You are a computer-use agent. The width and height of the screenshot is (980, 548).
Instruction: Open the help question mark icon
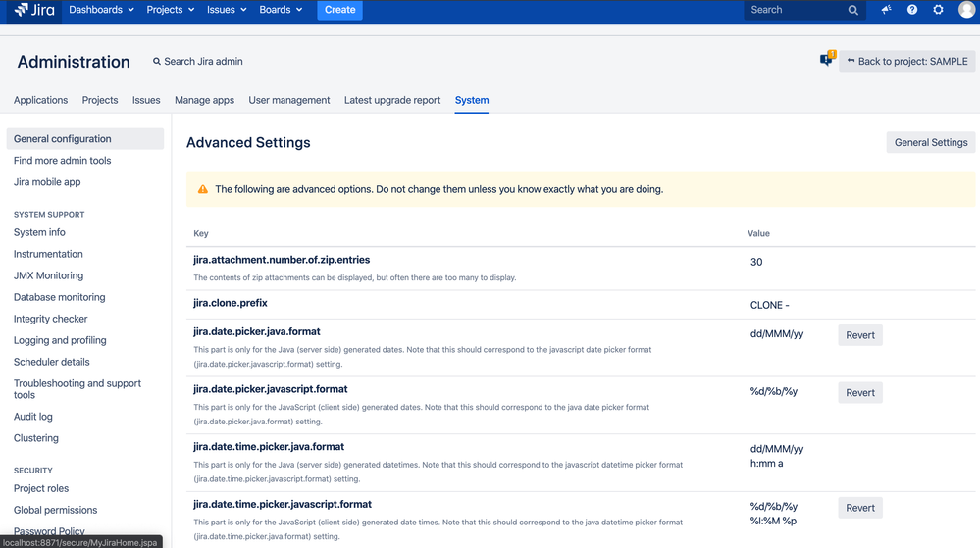click(912, 10)
